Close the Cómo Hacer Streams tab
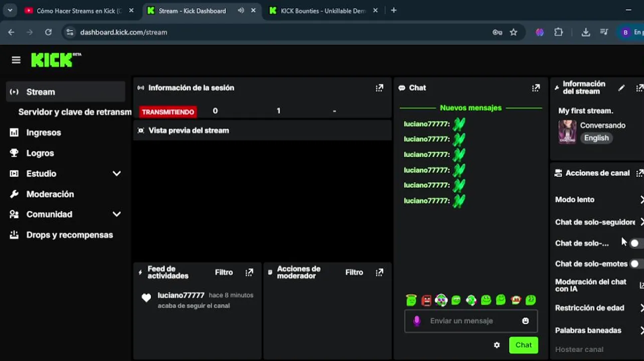Viewport: 644px width, 361px height. pyautogui.click(x=131, y=11)
